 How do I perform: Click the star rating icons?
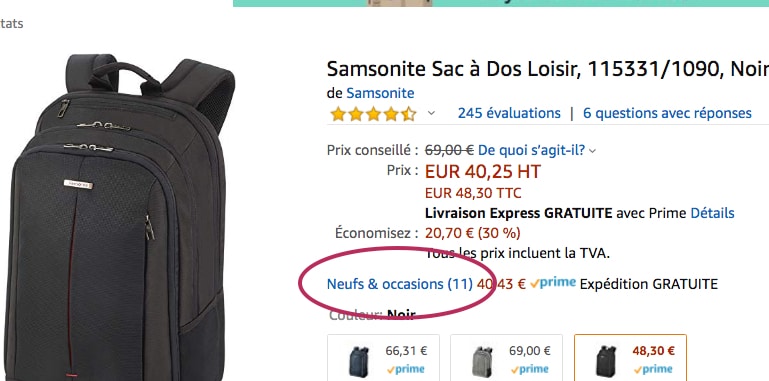[373, 114]
